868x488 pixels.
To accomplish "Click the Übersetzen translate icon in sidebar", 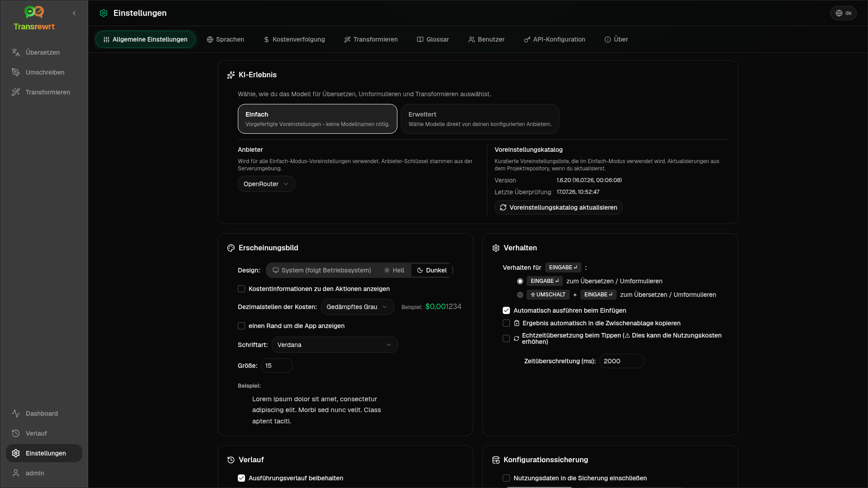I will coord(16,52).
